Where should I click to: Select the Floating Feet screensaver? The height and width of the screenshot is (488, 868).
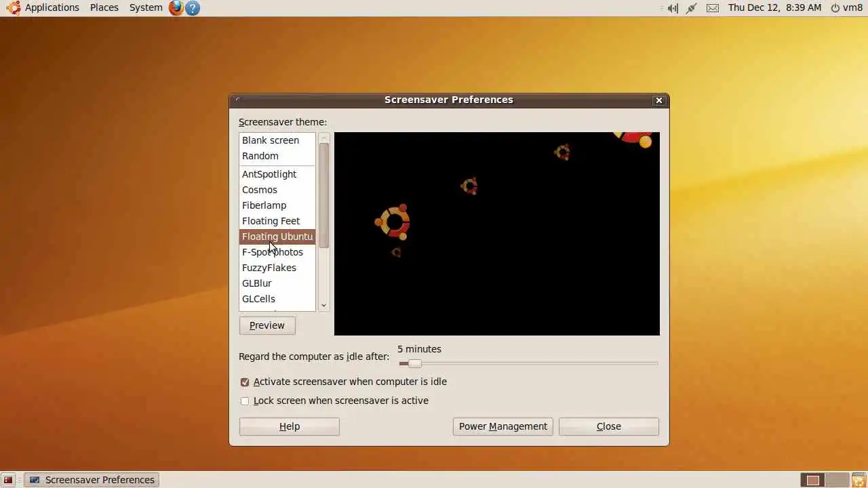click(277, 221)
